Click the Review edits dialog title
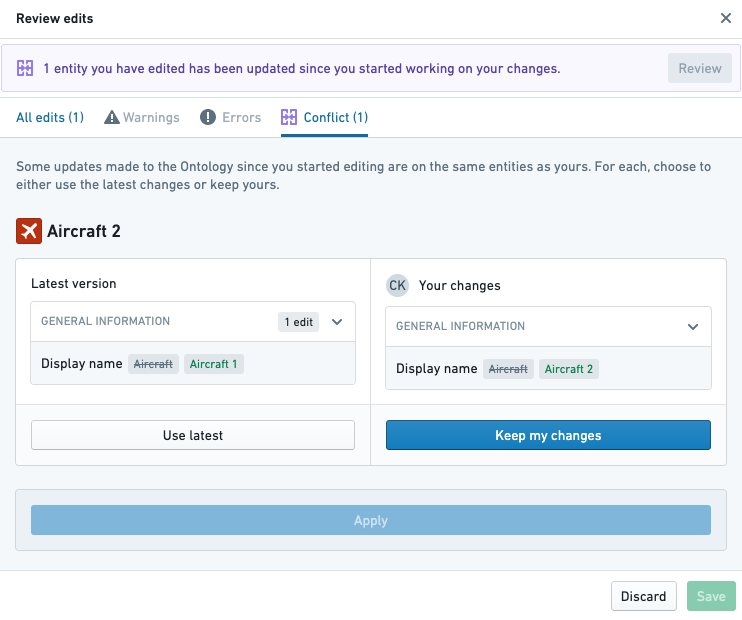Image resolution: width=742 pixels, height=620 pixels. coord(55,18)
